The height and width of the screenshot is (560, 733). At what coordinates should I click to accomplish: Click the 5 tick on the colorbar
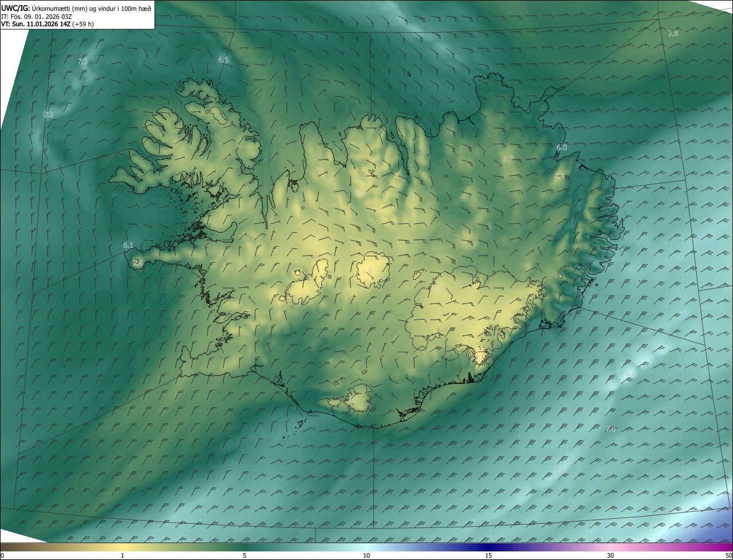tap(245, 555)
